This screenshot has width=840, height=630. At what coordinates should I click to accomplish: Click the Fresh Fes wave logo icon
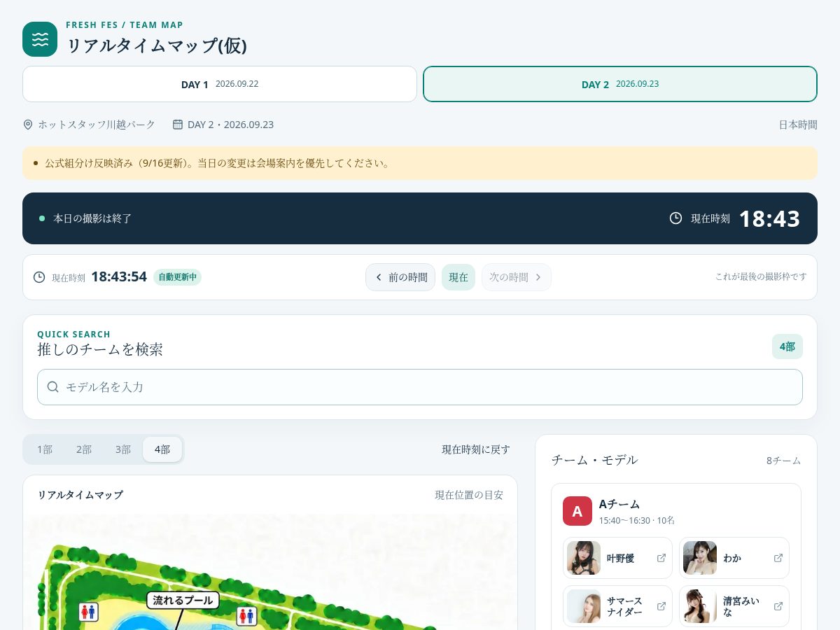(x=40, y=39)
